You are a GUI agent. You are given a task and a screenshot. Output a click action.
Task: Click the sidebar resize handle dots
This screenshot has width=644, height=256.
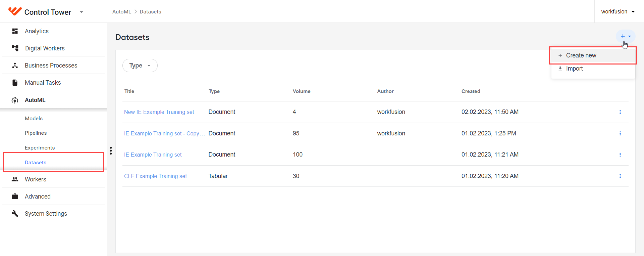pyautogui.click(x=111, y=151)
